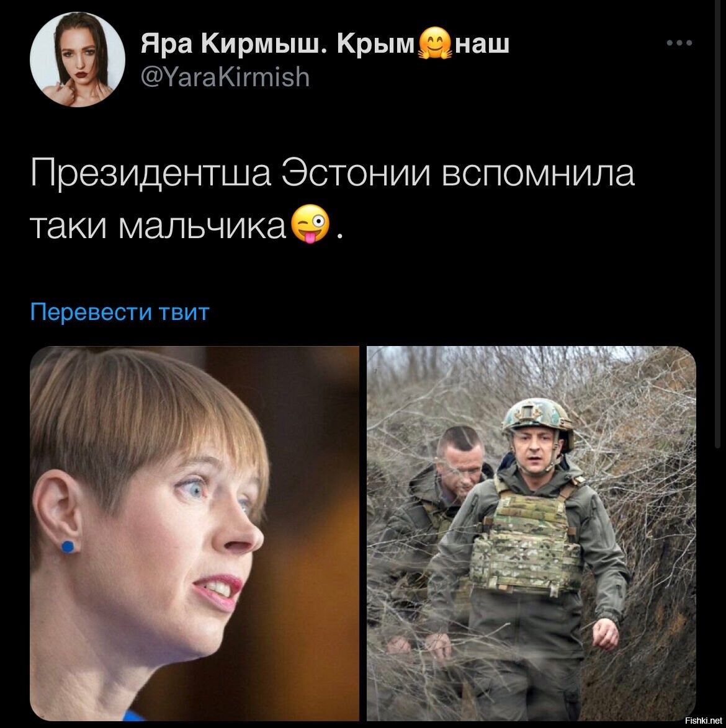Tap the blue earring in the left photo
The width and height of the screenshot is (726, 728).
tap(68, 546)
